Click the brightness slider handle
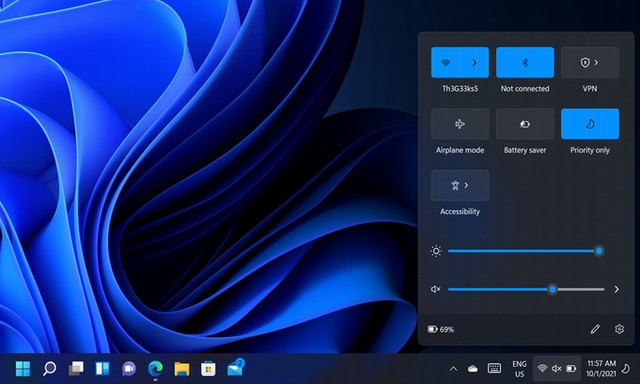The height and width of the screenshot is (384, 640). click(599, 251)
